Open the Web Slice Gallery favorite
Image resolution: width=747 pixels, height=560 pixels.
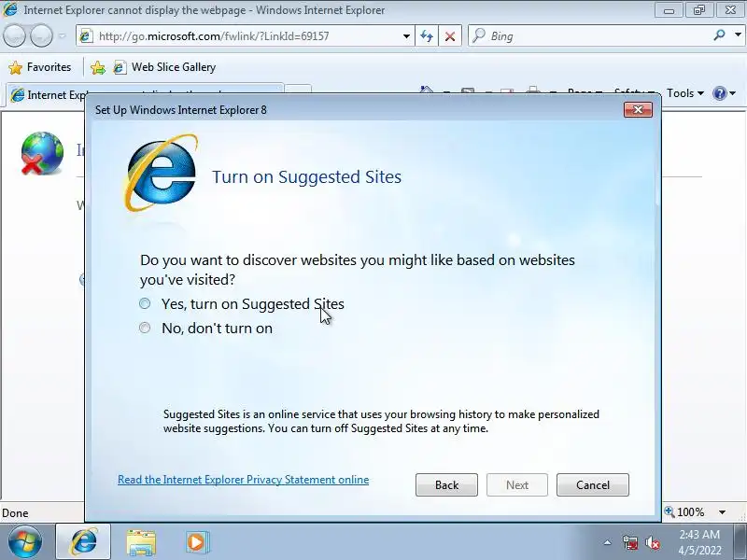click(165, 67)
